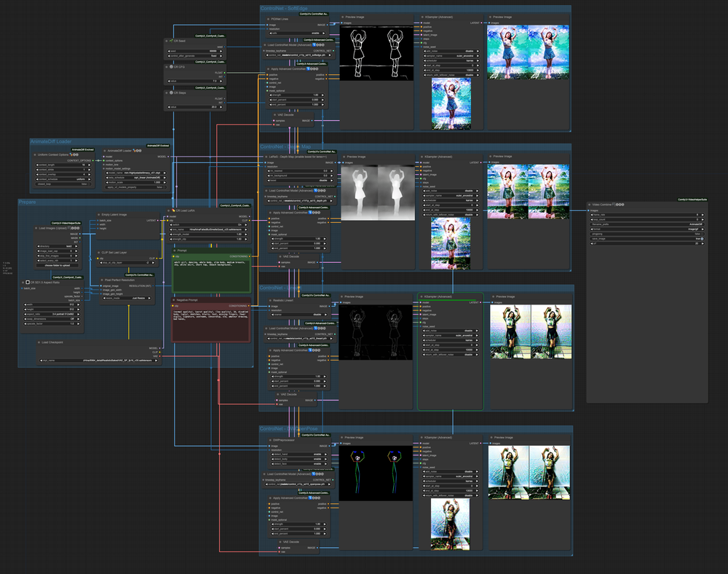Collapse the VAE Decode node under SoftEdge
Viewport: 728px width, 574px height.
tap(274, 115)
